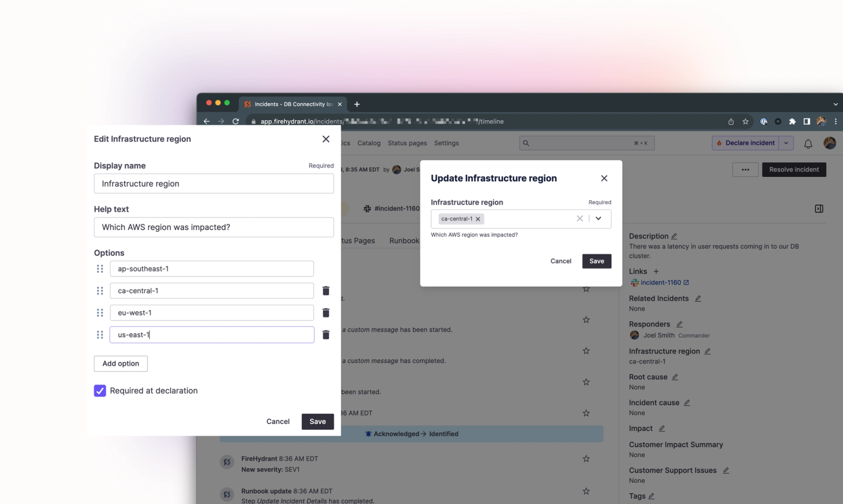Save the Update Infrastructure region dialog
Image resolution: width=843 pixels, height=504 pixels.
[x=596, y=261]
